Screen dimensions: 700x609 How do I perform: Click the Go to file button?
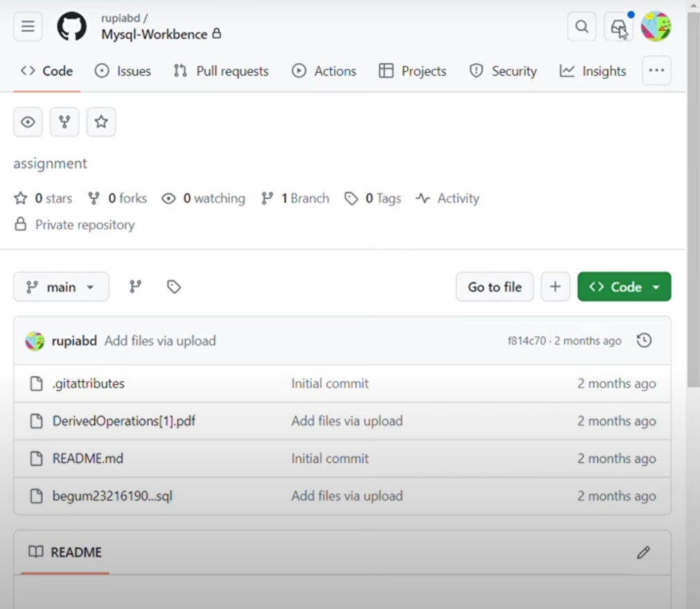pos(494,287)
